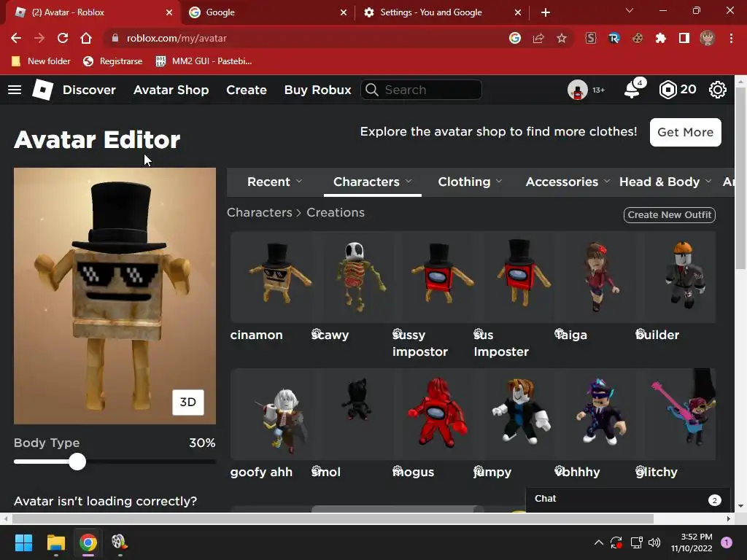The image size is (747, 560).
Task: Open the Buy Robux menu item
Action: point(318,90)
